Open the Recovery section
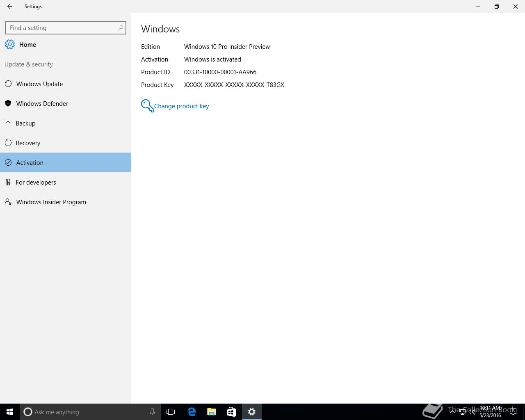 66,143
